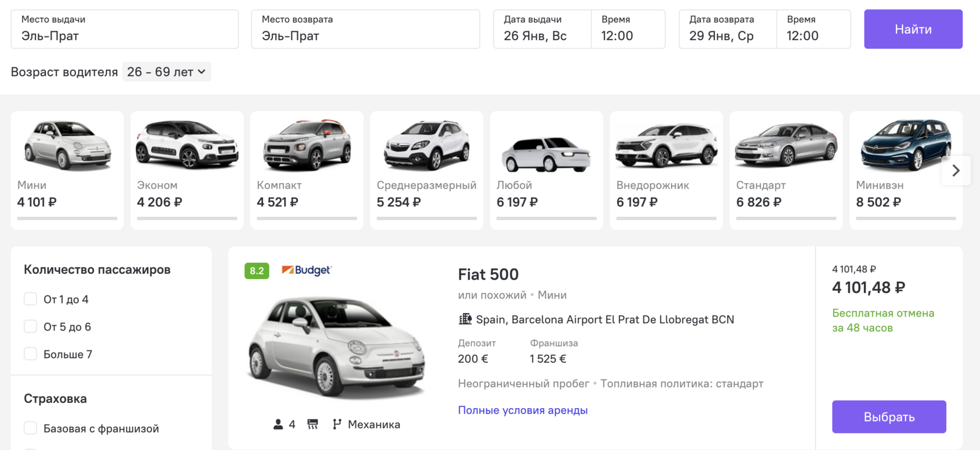Screen dimensions: 980x450
Task: Click the location building icon beside Barcelona Airport
Action: [465, 319]
